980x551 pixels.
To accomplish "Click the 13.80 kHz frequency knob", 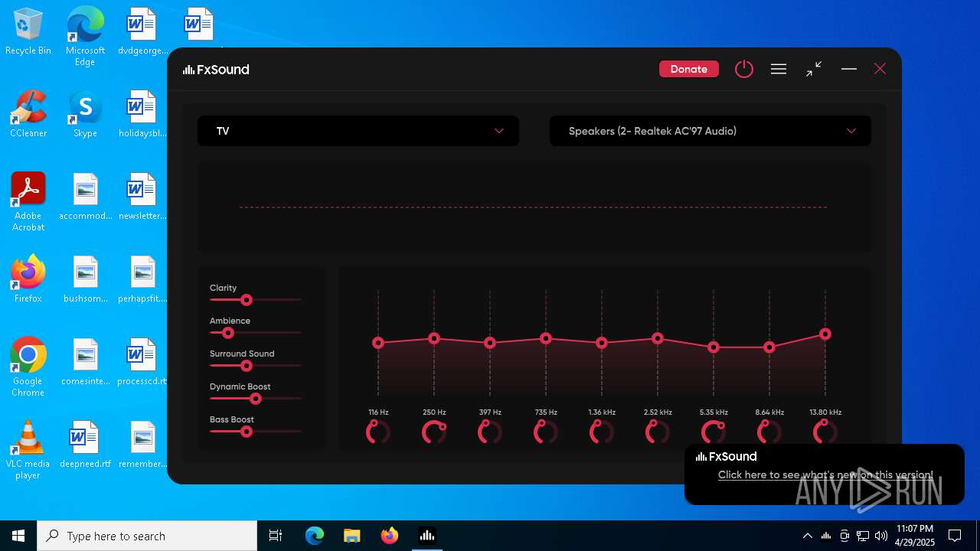I will pyautogui.click(x=825, y=432).
